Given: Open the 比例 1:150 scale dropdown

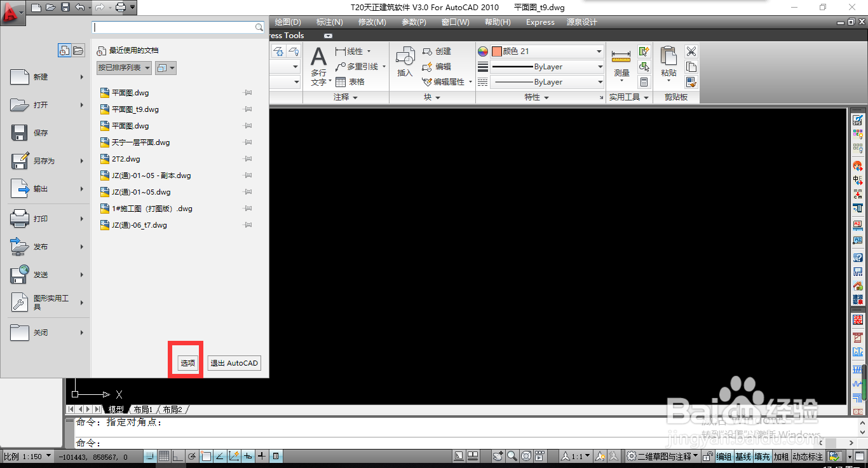Looking at the screenshot, I should [x=27, y=457].
